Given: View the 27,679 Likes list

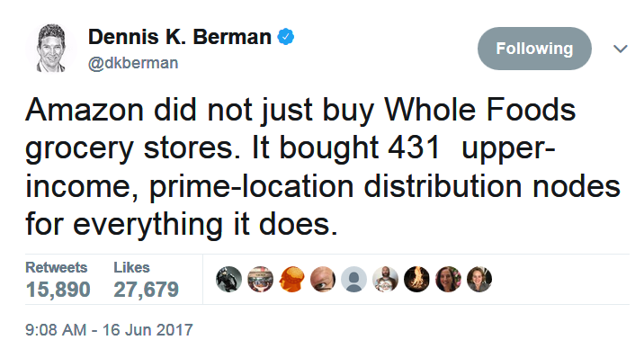Looking at the screenshot, I should pyautogui.click(x=147, y=280).
